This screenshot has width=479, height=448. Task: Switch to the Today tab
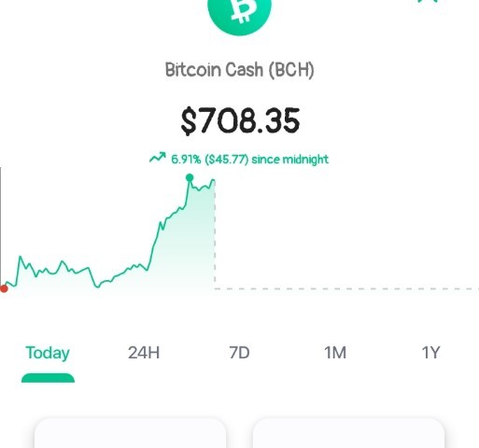pos(48,353)
